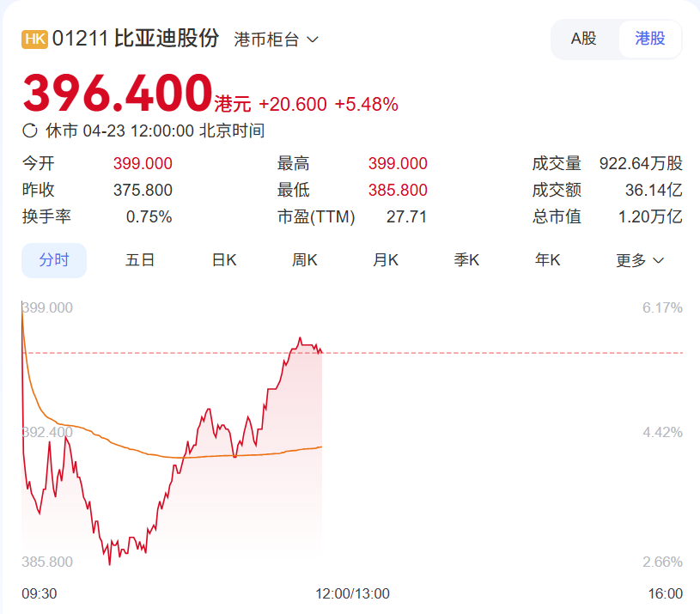Screen dimensions: 700x614
Task: Select the 港股 market toggle
Action: [x=650, y=39]
